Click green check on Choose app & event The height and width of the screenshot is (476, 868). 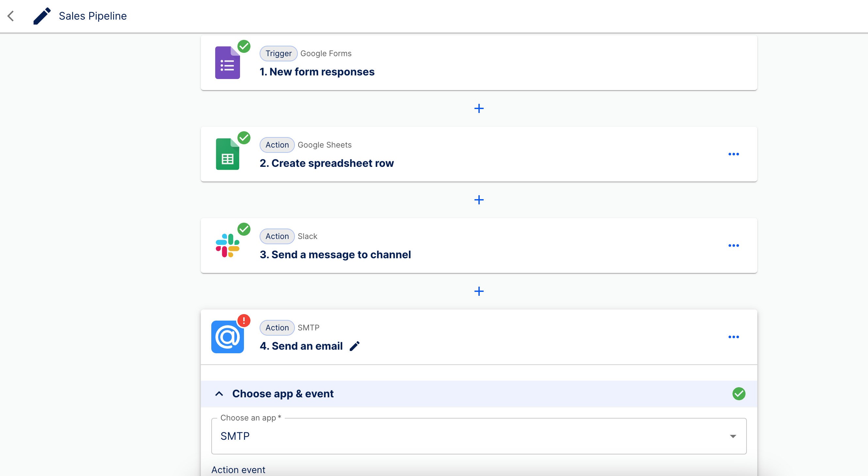tap(739, 393)
